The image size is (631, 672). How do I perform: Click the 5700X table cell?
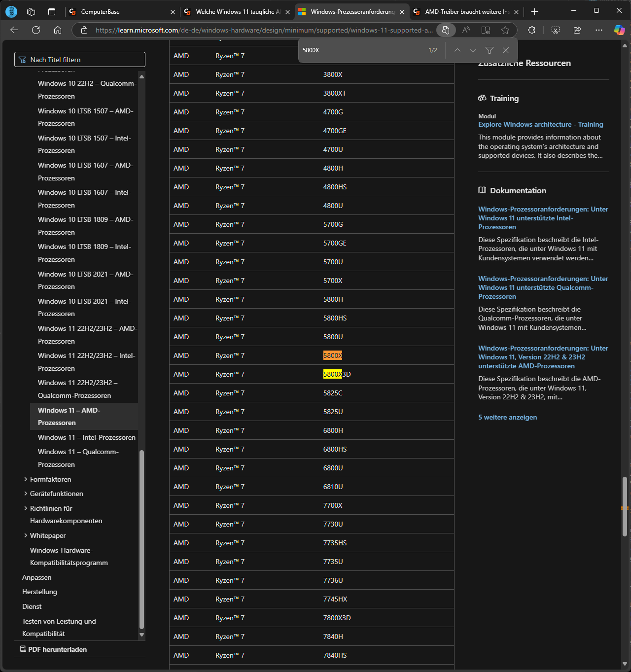[x=333, y=281]
